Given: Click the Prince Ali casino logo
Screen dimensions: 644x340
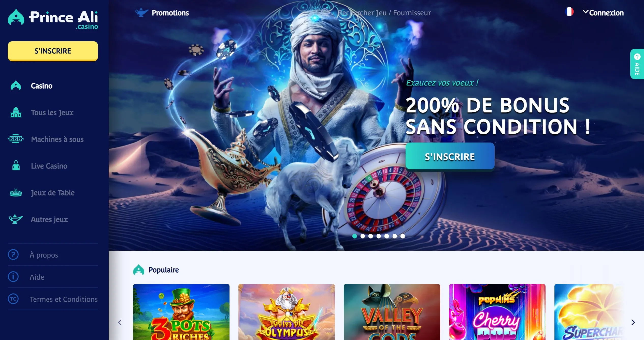Looking at the screenshot, I should (53, 19).
